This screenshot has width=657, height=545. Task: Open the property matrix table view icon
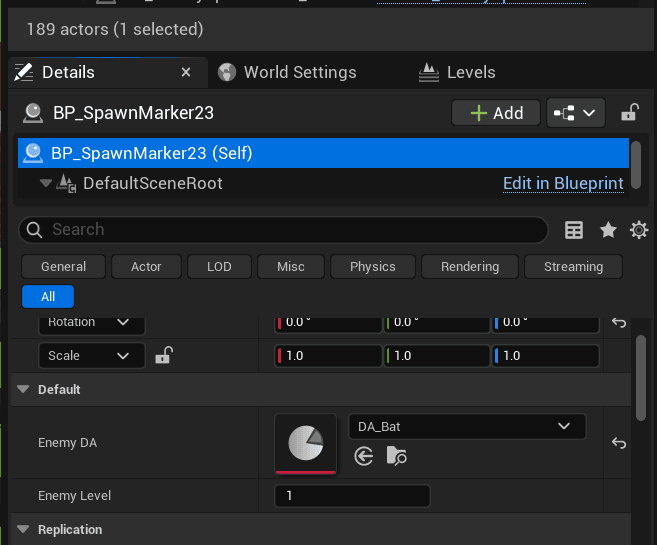pos(574,230)
